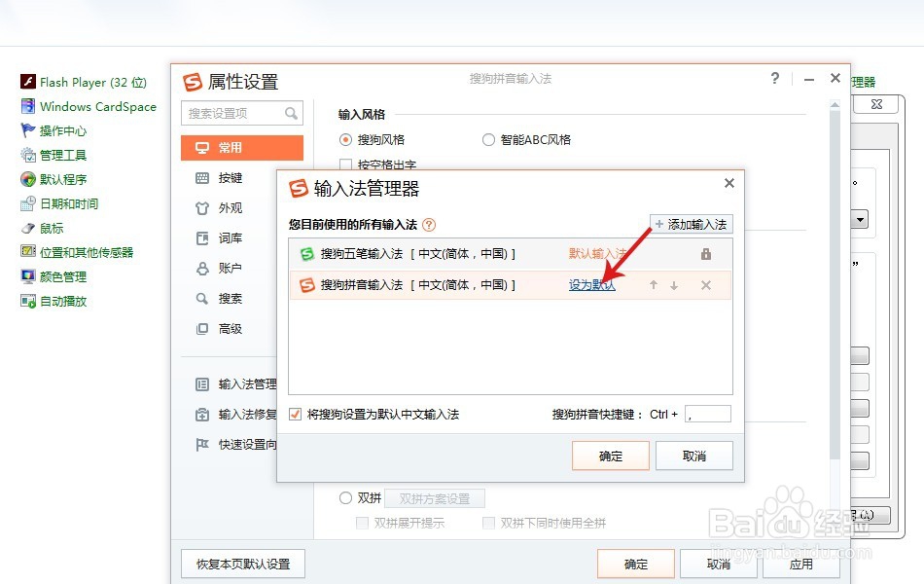
Task: Click 确定 at bottom of 属性设置
Action: (636, 564)
